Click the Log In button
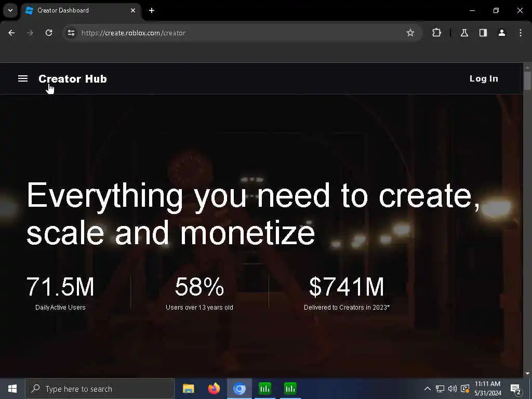532x399 pixels. (484, 79)
